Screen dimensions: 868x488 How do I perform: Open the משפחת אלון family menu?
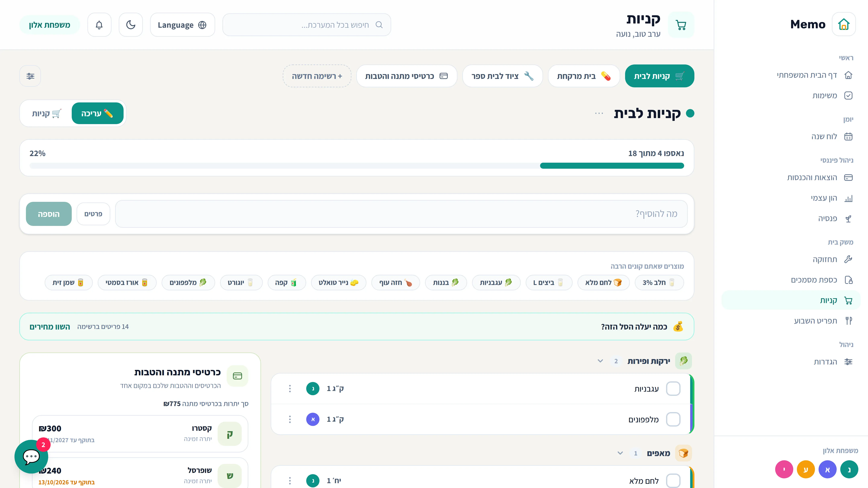(50, 25)
